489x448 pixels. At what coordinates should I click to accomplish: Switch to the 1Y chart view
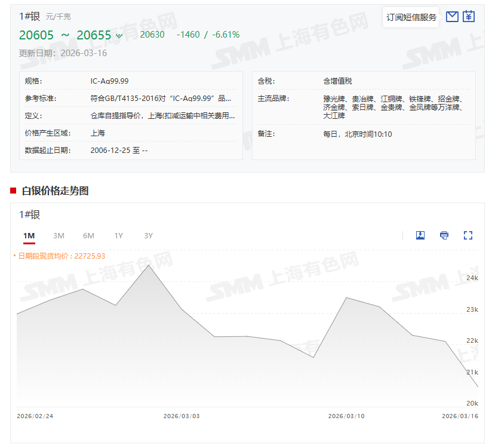tap(118, 236)
